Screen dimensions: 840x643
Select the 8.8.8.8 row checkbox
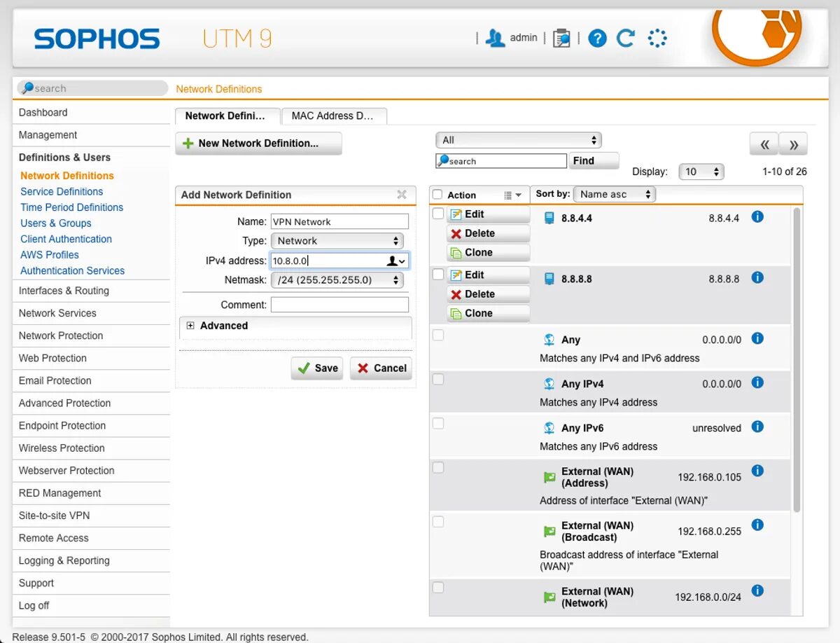coord(438,274)
